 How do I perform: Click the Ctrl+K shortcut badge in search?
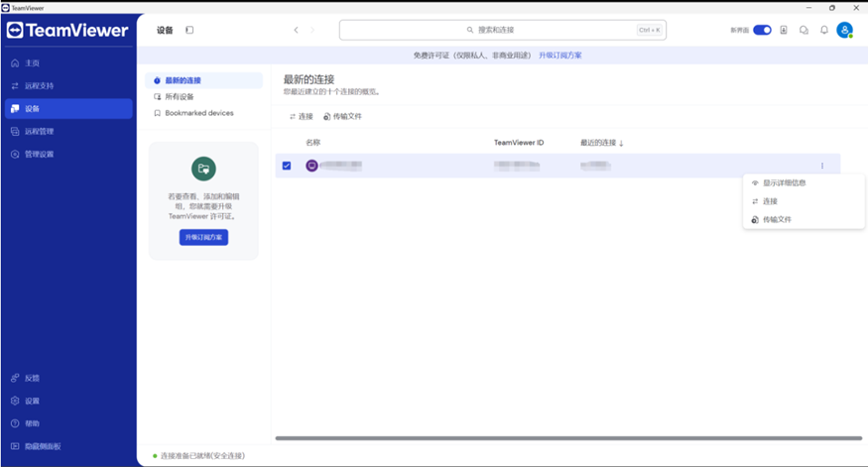tap(650, 30)
